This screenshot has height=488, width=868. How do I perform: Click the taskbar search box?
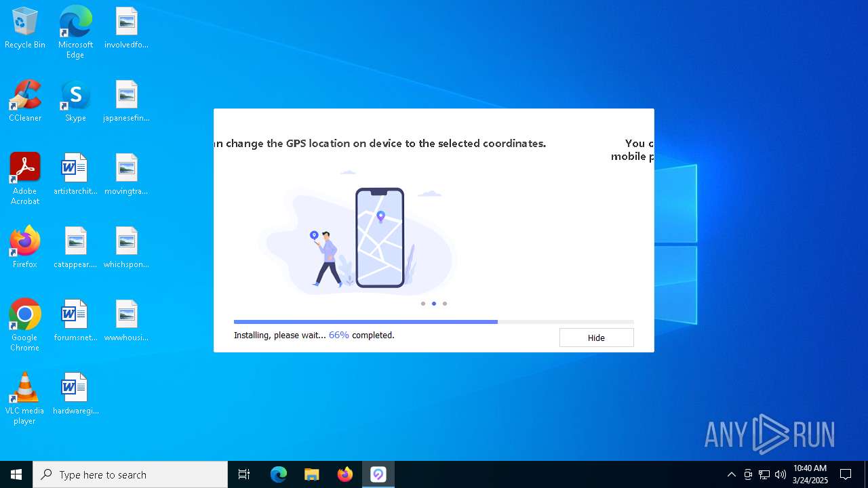coord(130,474)
